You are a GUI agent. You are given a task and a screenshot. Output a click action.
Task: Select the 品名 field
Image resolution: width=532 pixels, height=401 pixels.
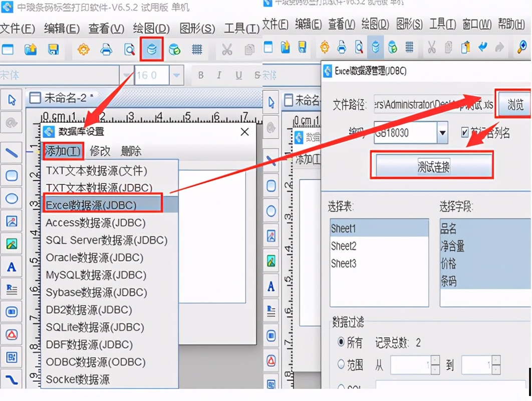tap(485, 229)
